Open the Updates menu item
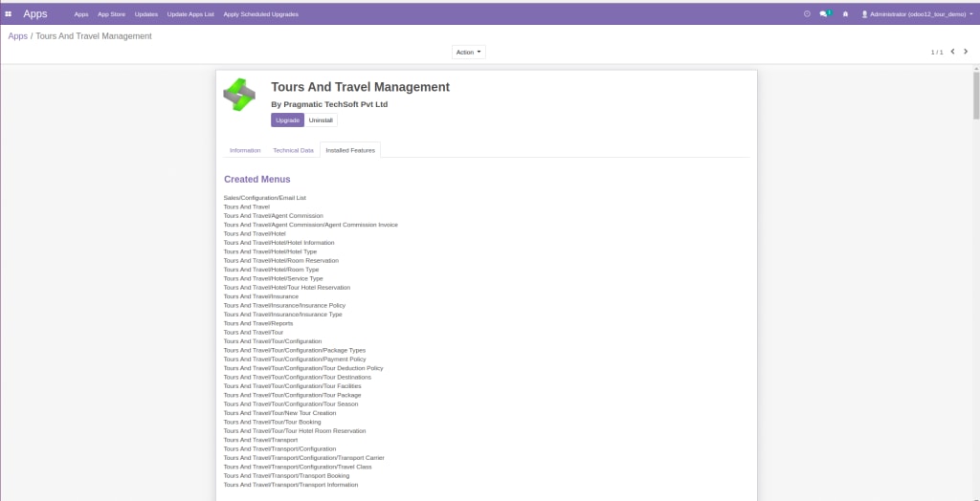Image resolution: width=980 pixels, height=501 pixels. click(x=146, y=13)
